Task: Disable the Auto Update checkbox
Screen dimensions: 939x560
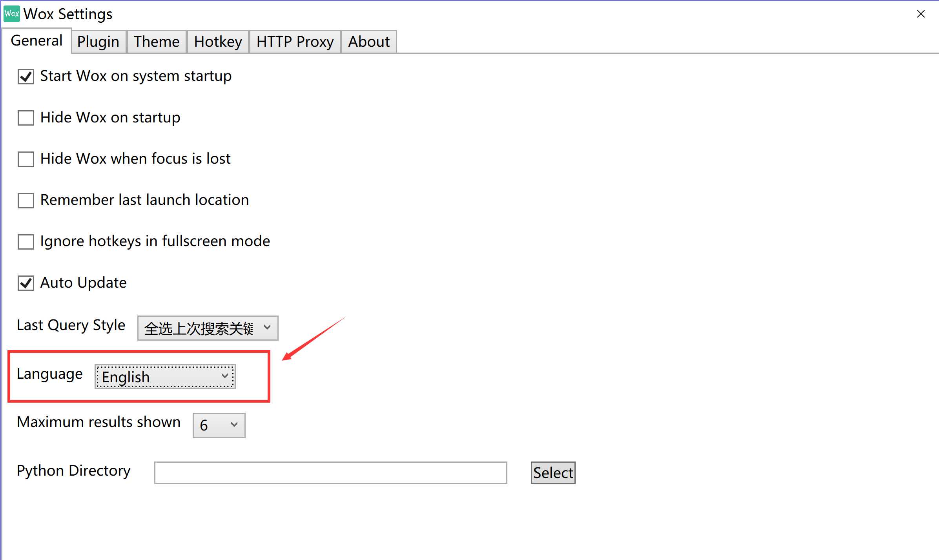Action: click(x=26, y=283)
